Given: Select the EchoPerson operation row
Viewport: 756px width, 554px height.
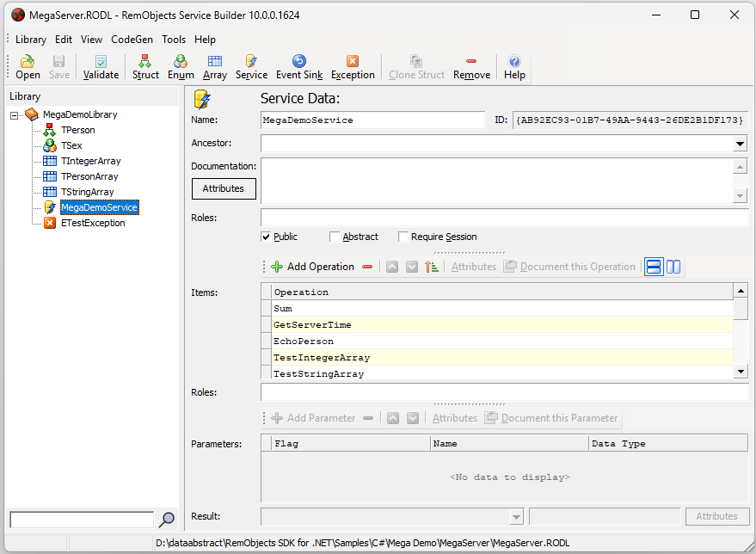Looking at the screenshot, I should pos(501,342).
